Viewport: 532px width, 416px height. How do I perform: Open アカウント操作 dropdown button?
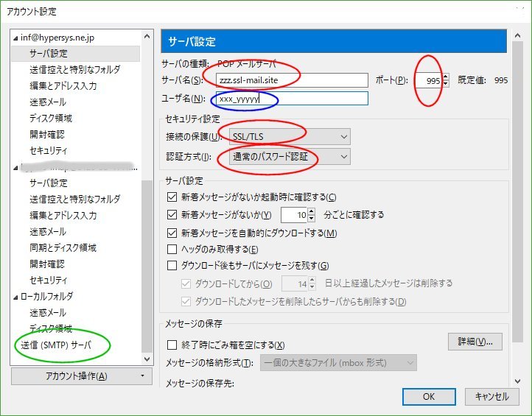[80, 376]
